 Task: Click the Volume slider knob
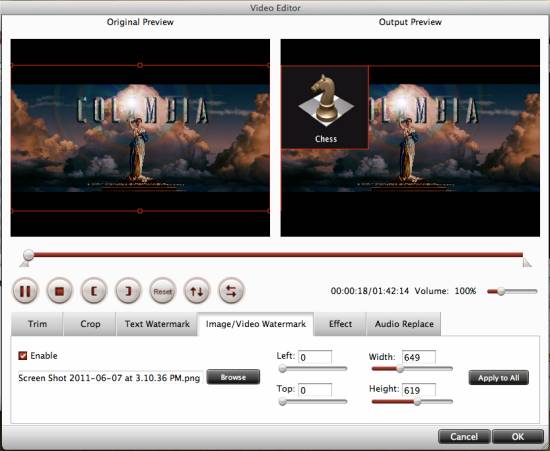tap(501, 291)
